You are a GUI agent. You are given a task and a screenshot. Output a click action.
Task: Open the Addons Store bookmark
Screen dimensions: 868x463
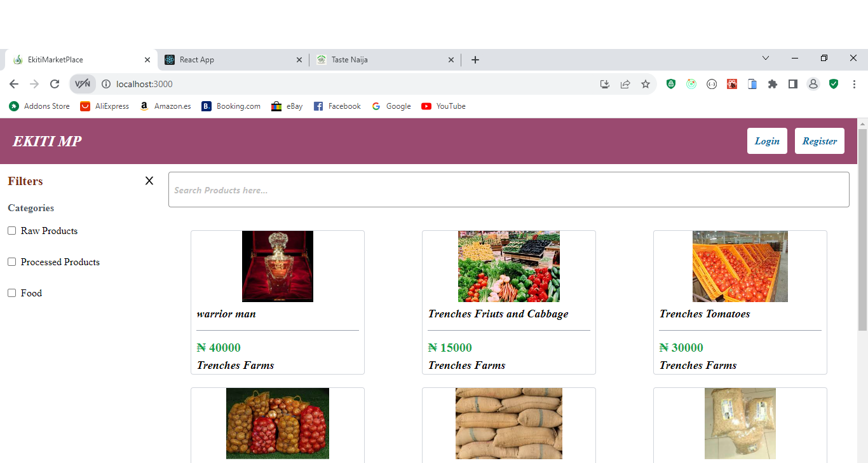pos(39,106)
